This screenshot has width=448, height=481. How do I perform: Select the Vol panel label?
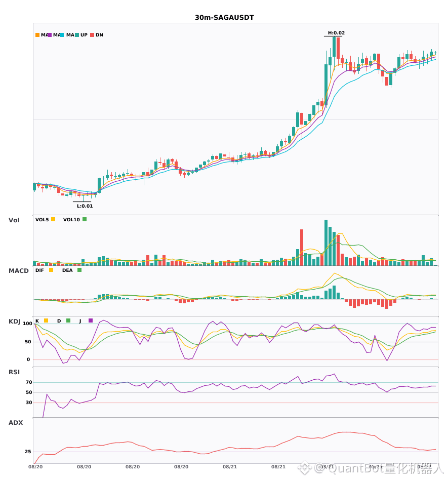pos(14,220)
